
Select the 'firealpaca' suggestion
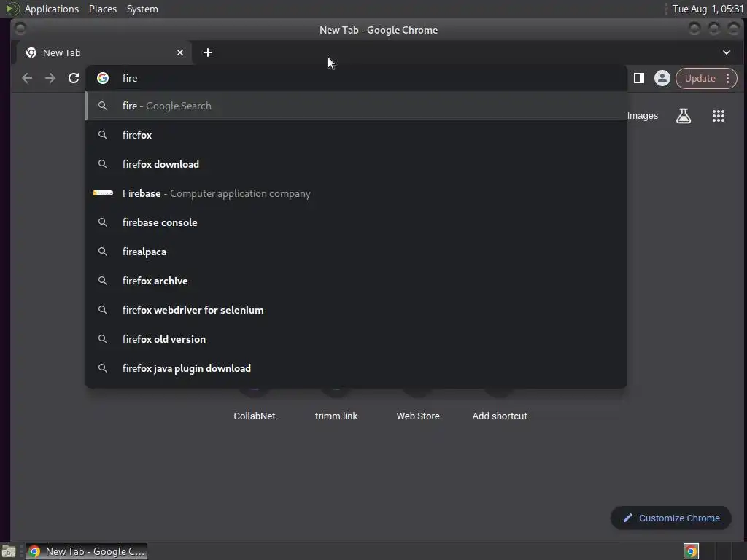pyautogui.click(x=356, y=252)
